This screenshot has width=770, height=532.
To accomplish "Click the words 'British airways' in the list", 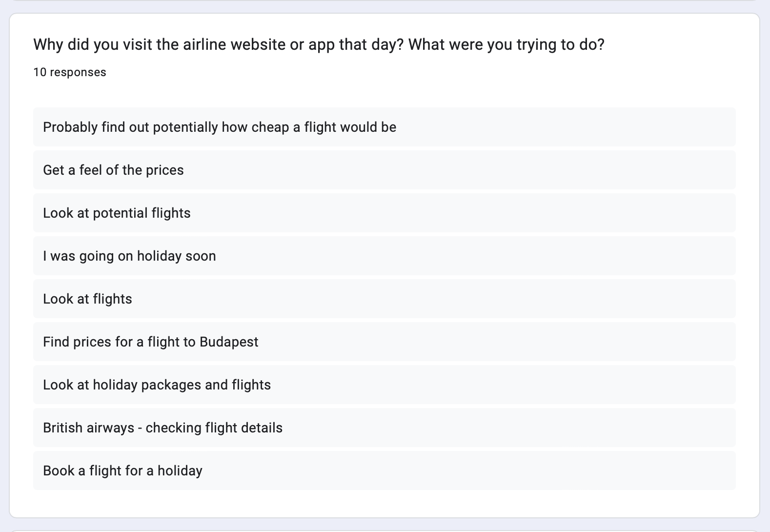I will 89,428.
